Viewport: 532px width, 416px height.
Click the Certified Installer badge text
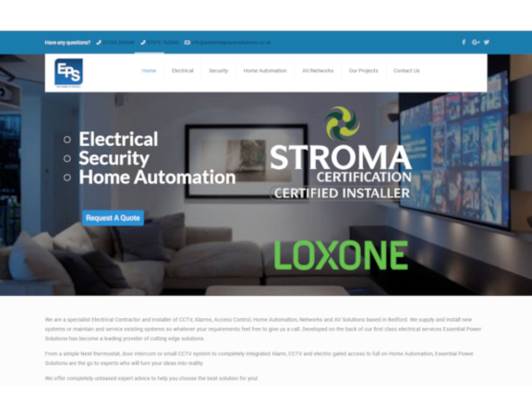click(342, 193)
